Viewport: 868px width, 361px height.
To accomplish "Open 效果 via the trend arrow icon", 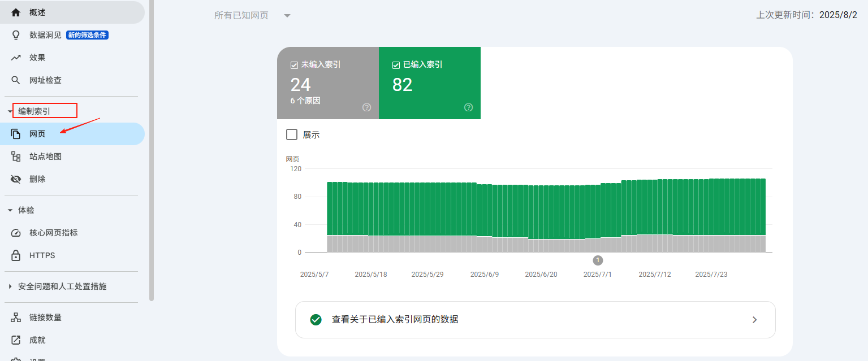I will [16, 58].
